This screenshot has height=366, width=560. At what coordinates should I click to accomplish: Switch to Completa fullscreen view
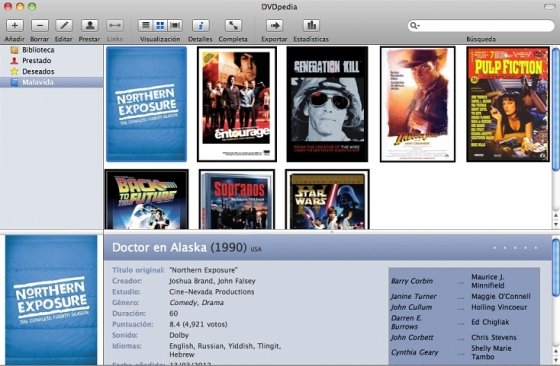coord(233,25)
